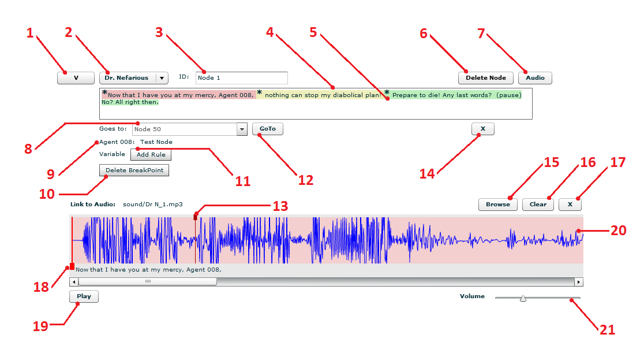Click the green segment 'Prepare to die! Any last words?'
Viewport: 644px width, 360px height.
[442, 95]
